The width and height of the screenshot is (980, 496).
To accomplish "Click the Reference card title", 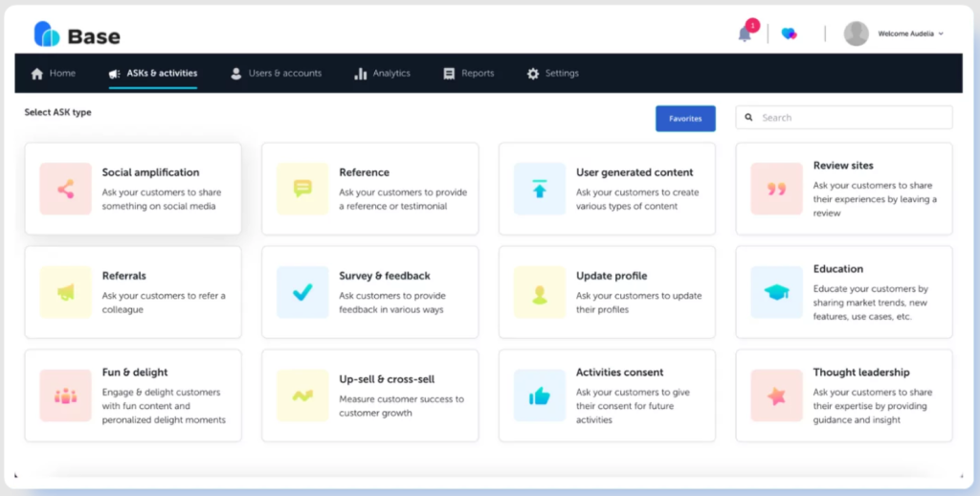I will click(364, 172).
